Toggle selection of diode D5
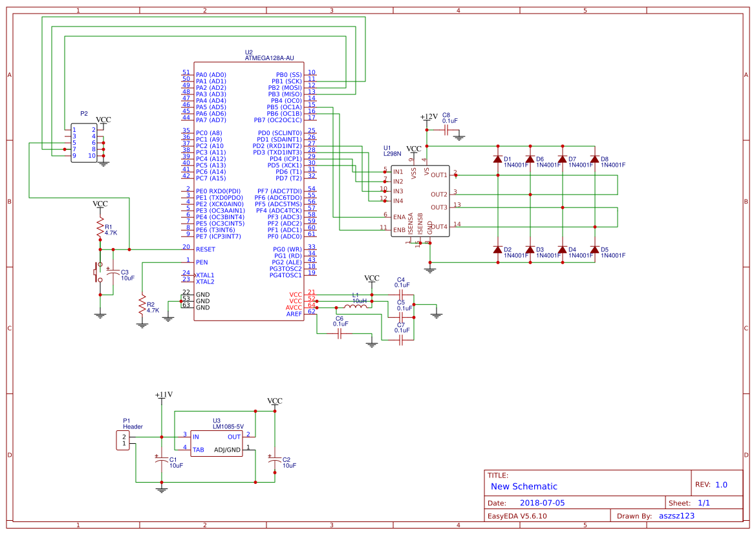The image size is (756, 535). 594,251
